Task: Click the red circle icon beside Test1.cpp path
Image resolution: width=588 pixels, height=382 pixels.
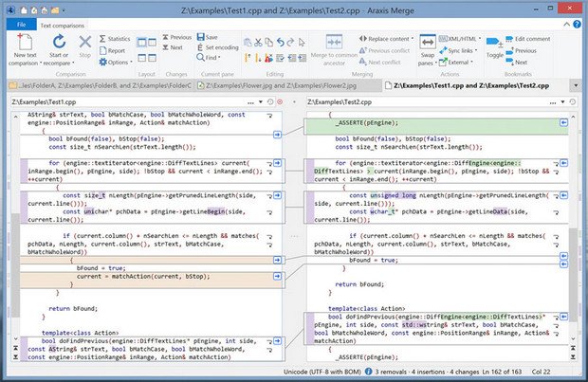Action: [x=280, y=102]
